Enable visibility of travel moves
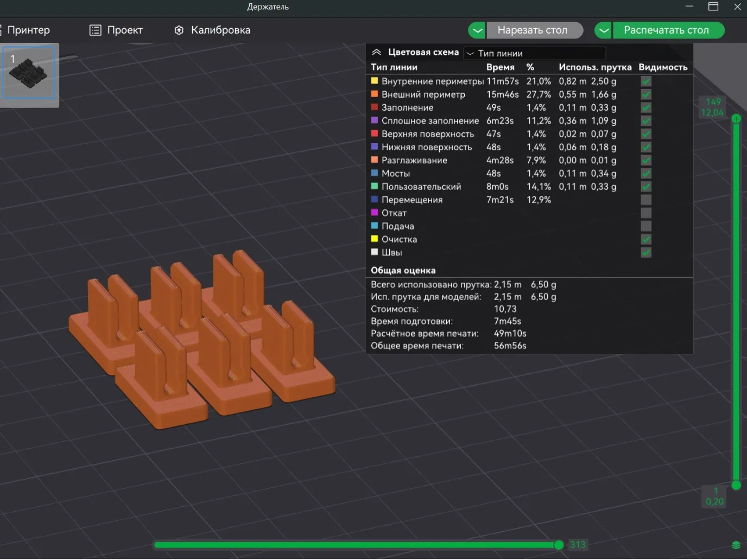This screenshot has width=747, height=560. [646, 200]
